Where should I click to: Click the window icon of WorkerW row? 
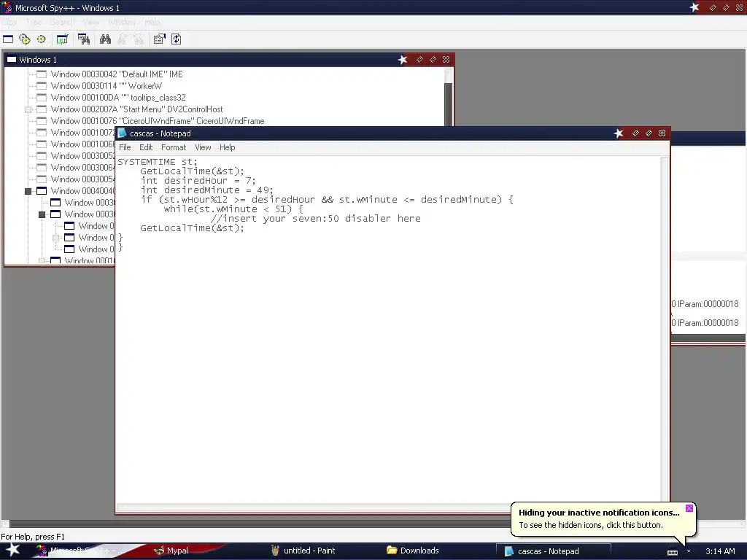42,86
